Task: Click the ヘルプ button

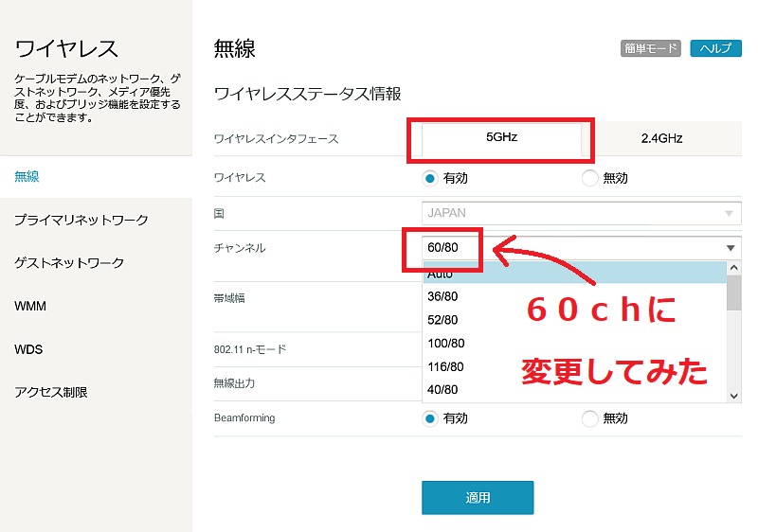Action: point(715,48)
